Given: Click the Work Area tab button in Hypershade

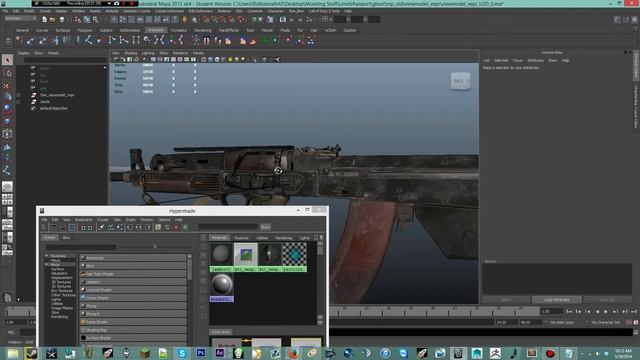Looking at the screenshot, I should (x=221, y=332).
